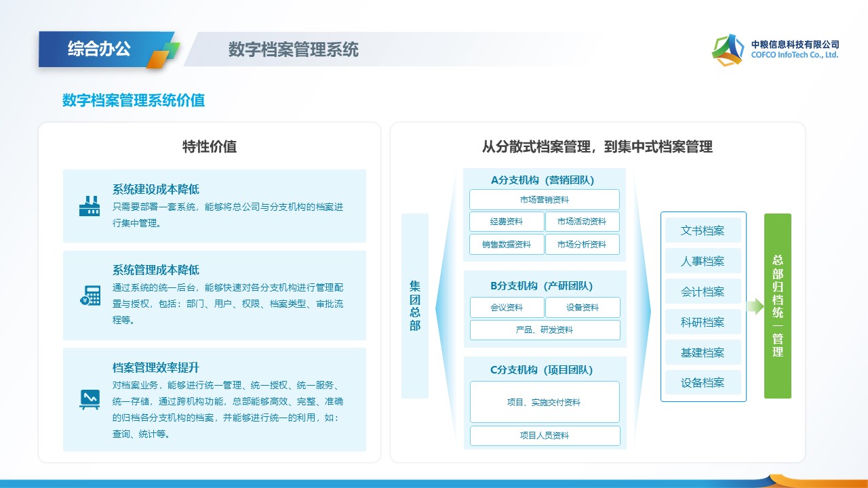Click the green arrow pointing to 总部归档统一管理
This screenshot has height=488, width=868.
click(755, 306)
